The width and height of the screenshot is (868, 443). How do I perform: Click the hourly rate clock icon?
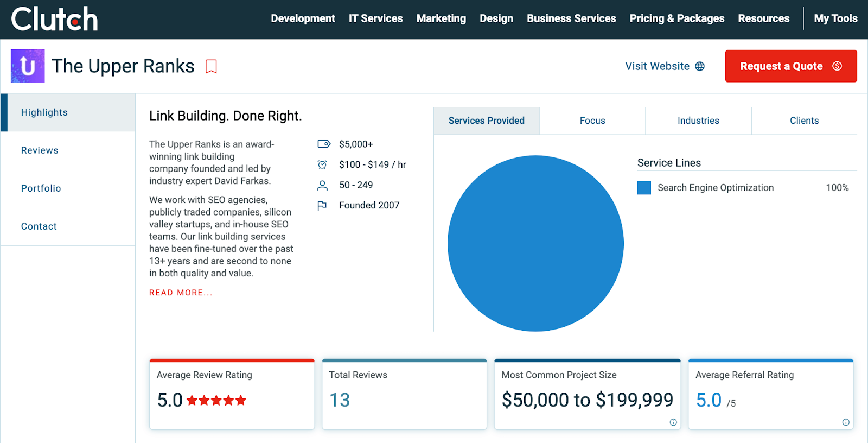[322, 164]
